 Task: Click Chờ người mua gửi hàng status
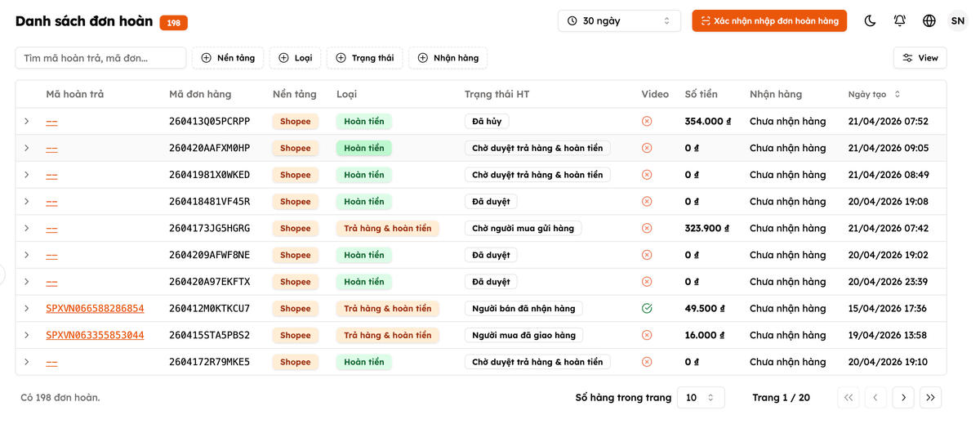tap(523, 228)
